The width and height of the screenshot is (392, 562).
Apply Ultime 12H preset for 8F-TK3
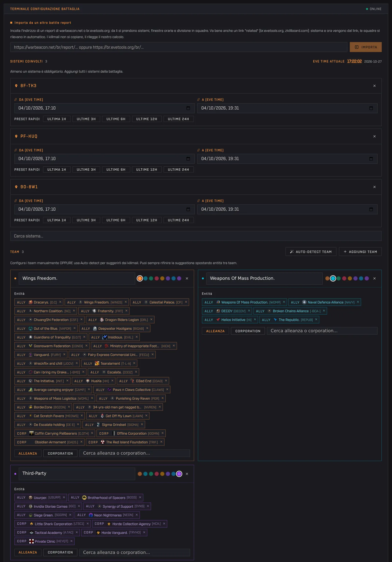(147, 119)
